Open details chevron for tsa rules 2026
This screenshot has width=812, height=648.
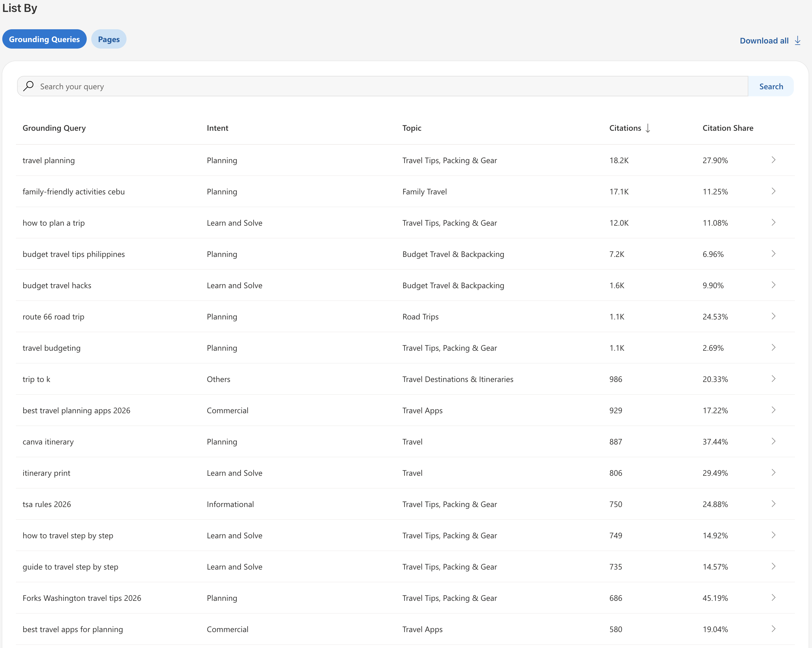tap(773, 504)
